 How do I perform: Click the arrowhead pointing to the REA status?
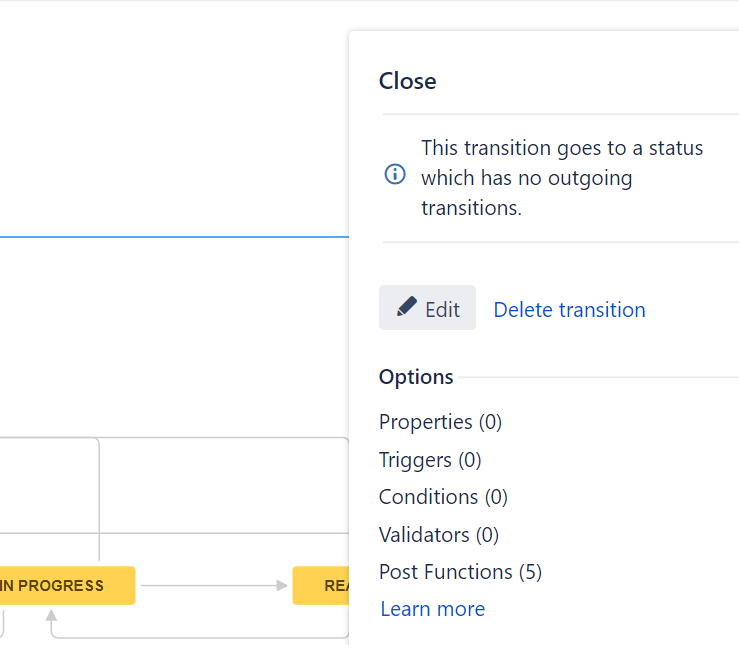[282, 586]
